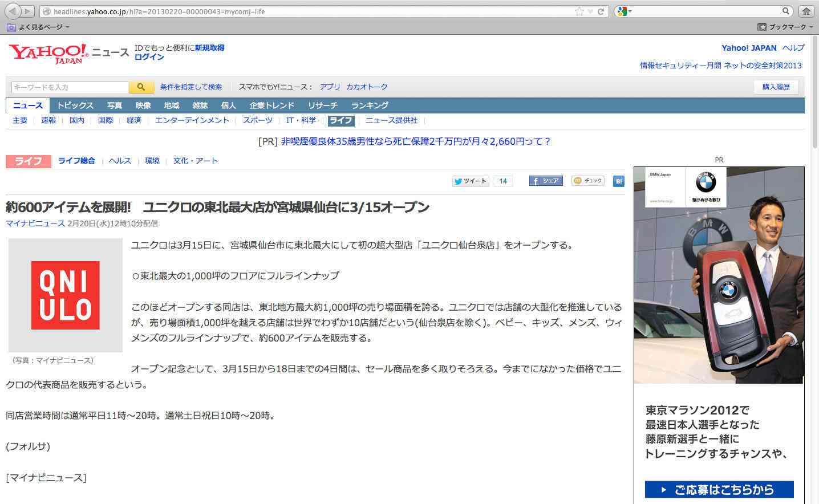Open the 経済 news category
819x504 pixels.
point(134,120)
